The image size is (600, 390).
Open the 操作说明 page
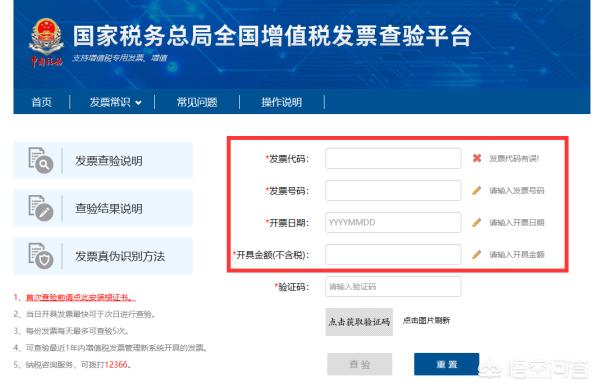pyautogui.click(x=282, y=102)
